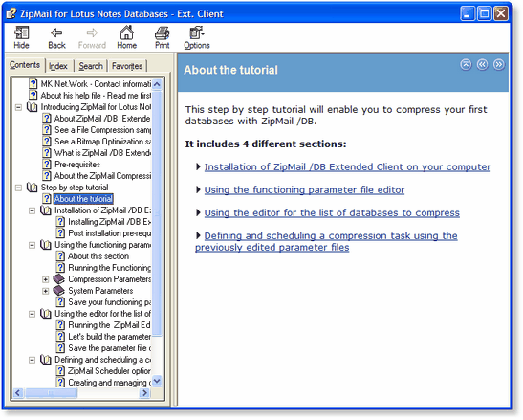Viewport: 523px width, 420px height.
Task: Open Installation of ZipMail /DB Extended Client link
Action: [347, 166]
